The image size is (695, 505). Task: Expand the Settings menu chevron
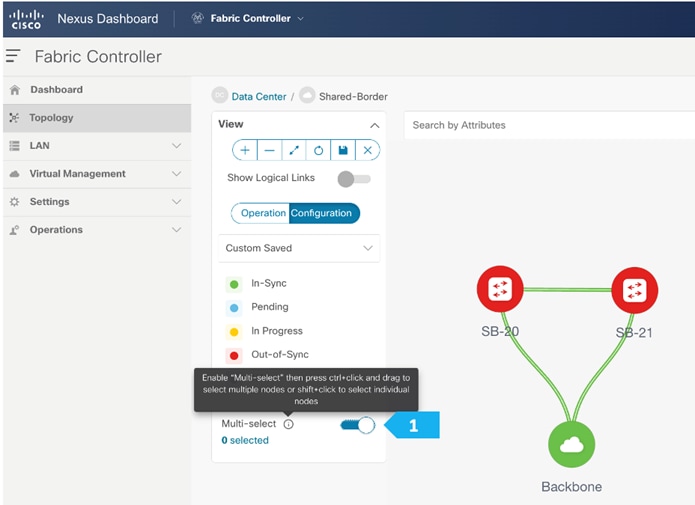176,202
